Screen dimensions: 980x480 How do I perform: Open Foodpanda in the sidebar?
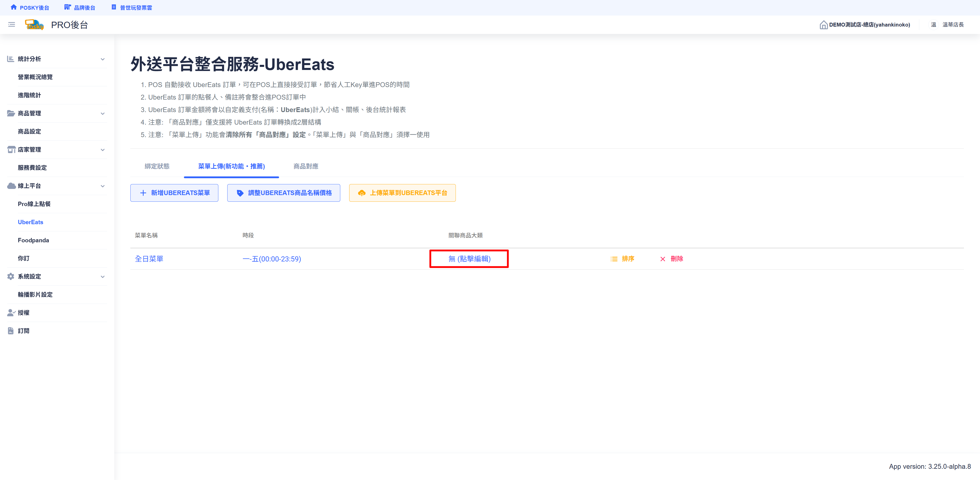(x=33, y=240)
